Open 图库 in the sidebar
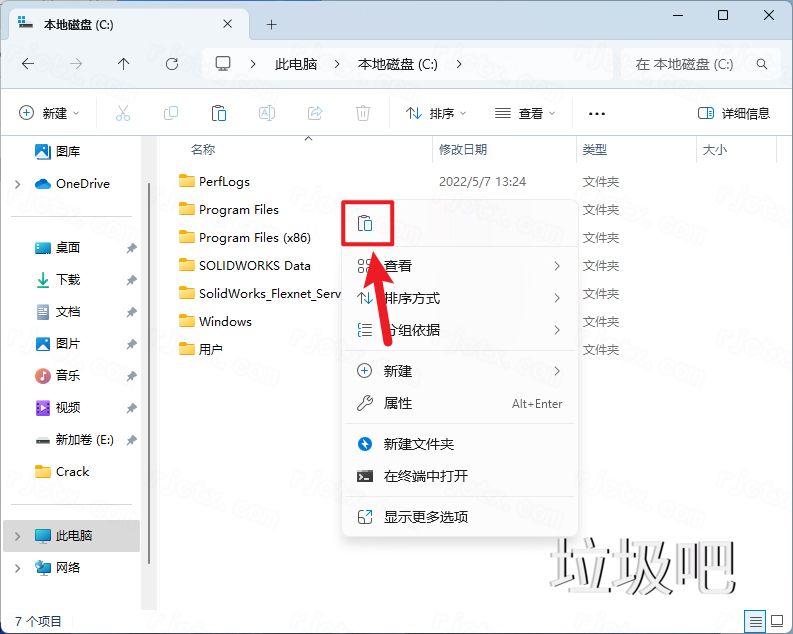The width and height of the screenshot is (793, 634). tap(58, 151)
